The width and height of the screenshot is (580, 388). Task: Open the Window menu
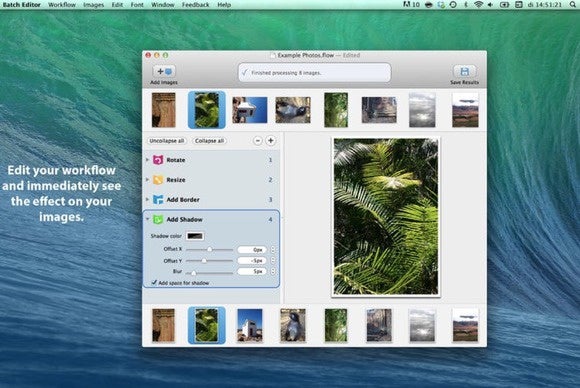pos(163,4)
